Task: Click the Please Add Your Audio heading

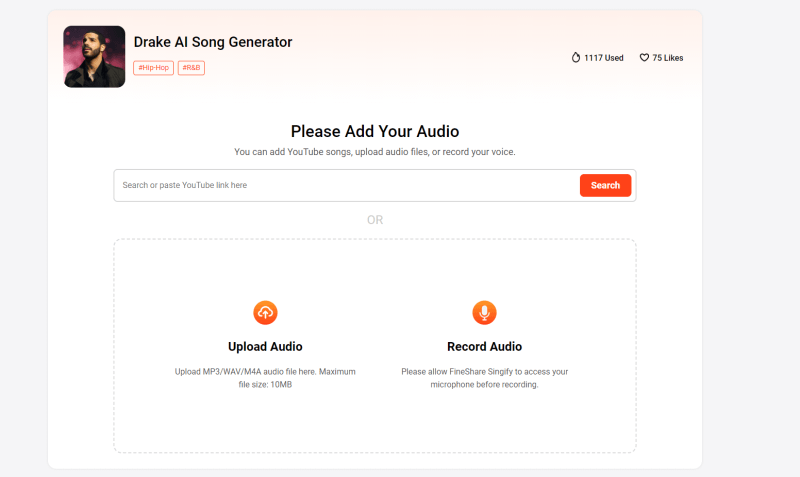Action: click(375, 131)
